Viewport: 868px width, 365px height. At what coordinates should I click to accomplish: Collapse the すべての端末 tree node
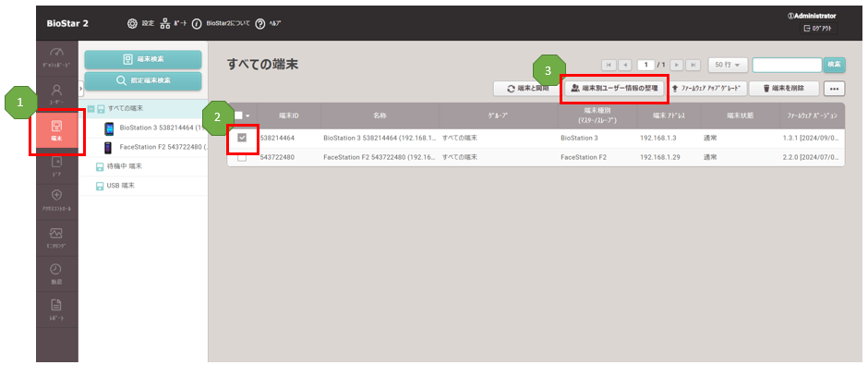pyautogui.click(x=91, y=108)
